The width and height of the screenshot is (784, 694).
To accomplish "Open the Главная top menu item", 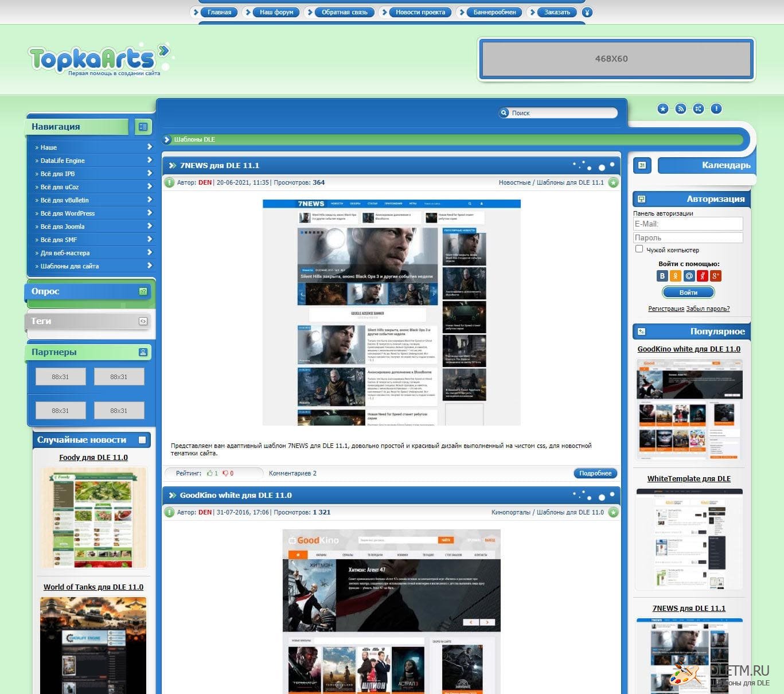I will tap(219, 12).
